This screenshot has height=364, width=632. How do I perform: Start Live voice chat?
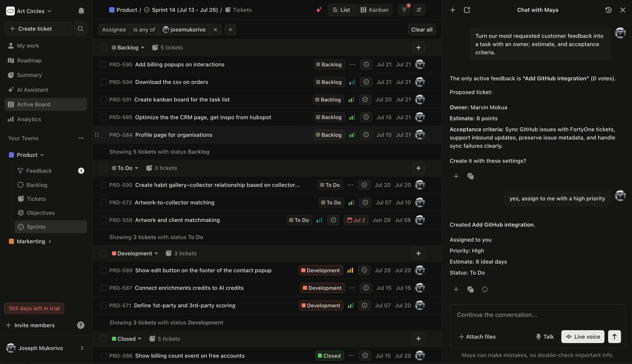coord(583,337)
